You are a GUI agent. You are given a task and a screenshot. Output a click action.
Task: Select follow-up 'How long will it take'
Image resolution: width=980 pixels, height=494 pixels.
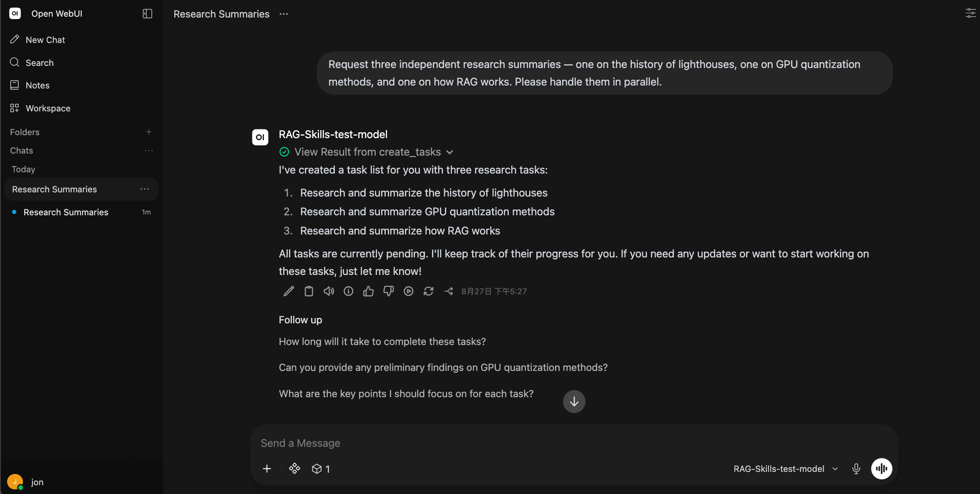point(382,342)
